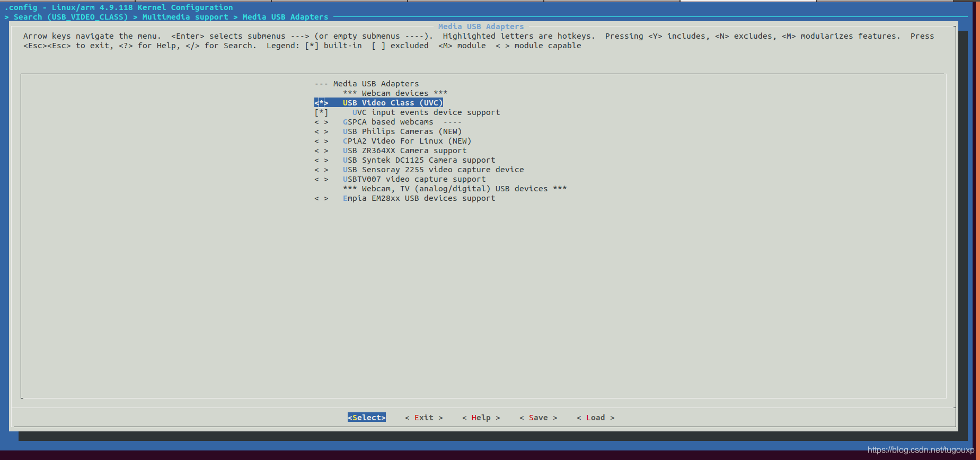Select Empia EM28xx USB devices support
This screenshot has width=980, height=460.
pyautogui.click(x=419, y=198)
